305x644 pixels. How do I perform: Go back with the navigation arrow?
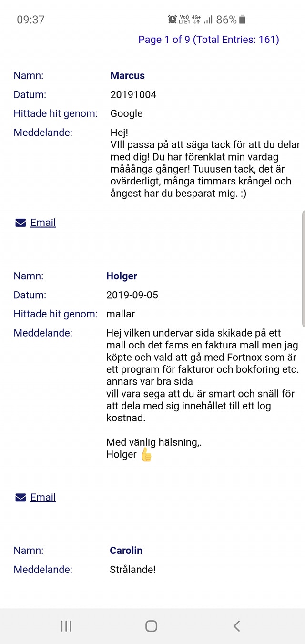coord(236,626)
